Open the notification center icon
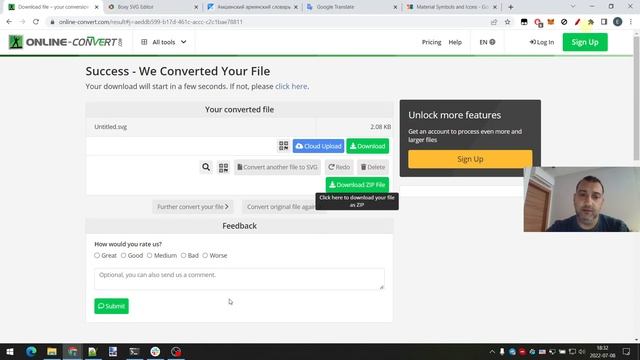 (x=627, y=351)
